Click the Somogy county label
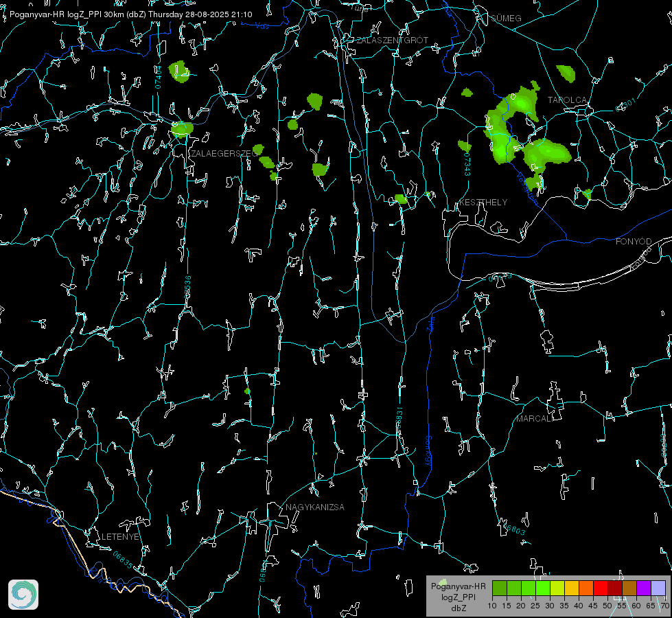 (428, 451)
